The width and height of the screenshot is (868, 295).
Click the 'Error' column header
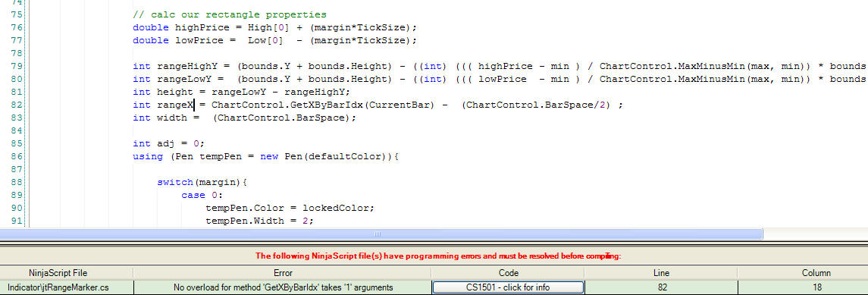point(283,273)
